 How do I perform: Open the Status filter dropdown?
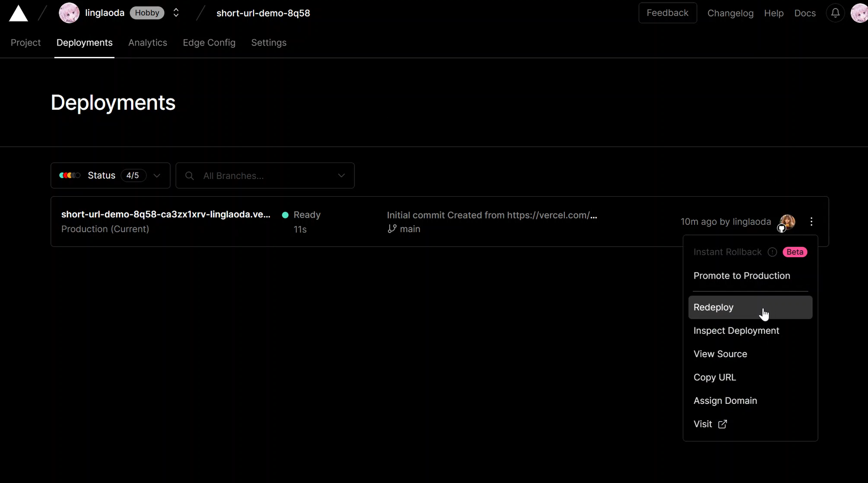click(111, 175)
